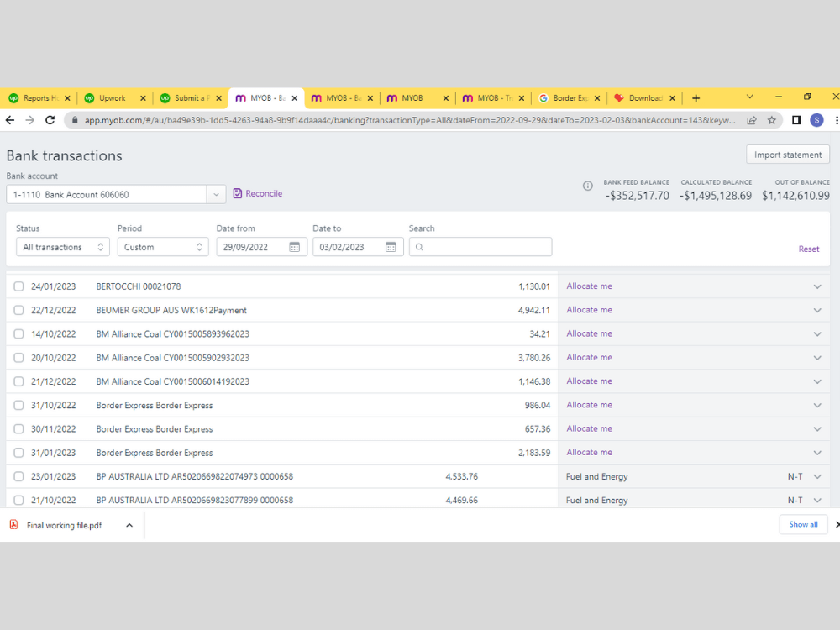This screenshot has width=840, height=630.
Task: Open the Date to calendar picker
Action: pos(391,247)
